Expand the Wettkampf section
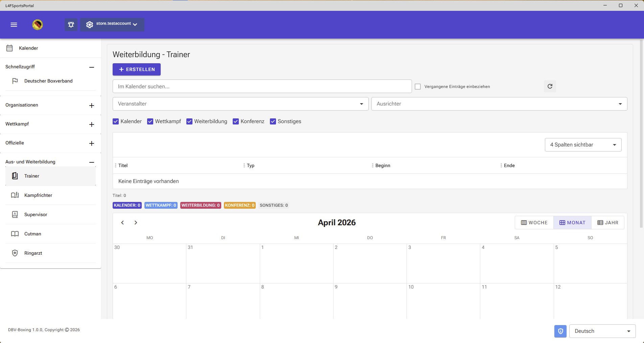 tap(91, 124)
